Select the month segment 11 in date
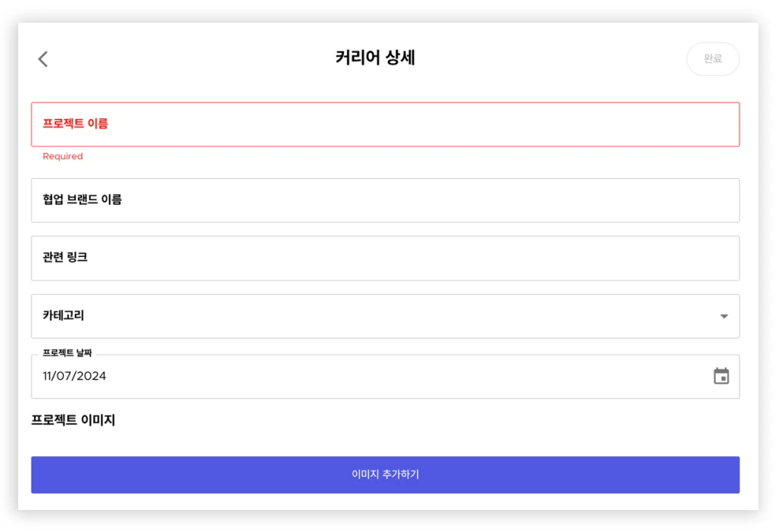Screen dimensions: 776x532 (x=49, y=376)
